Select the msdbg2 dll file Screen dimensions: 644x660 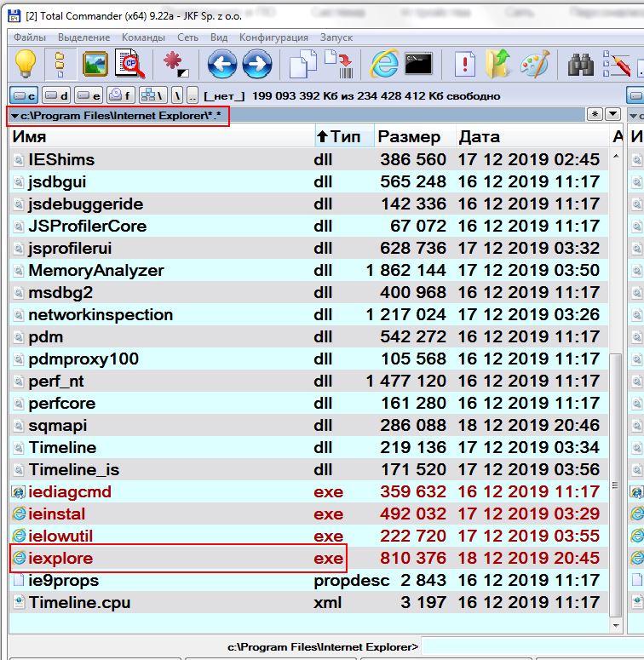tap(308, 293)
